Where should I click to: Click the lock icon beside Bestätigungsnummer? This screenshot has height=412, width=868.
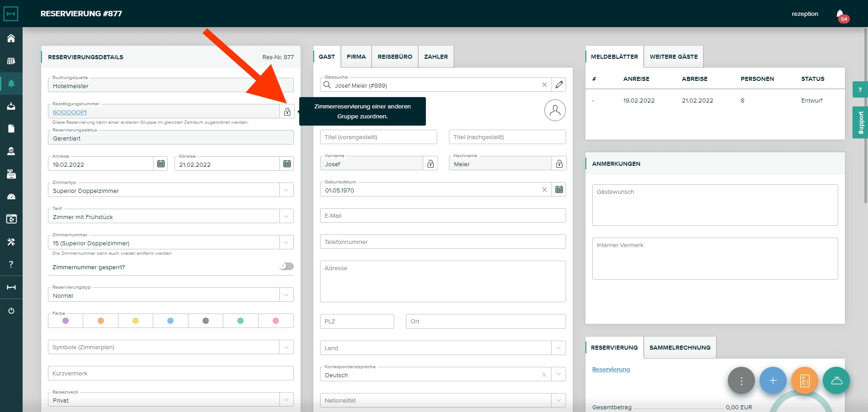287,112
